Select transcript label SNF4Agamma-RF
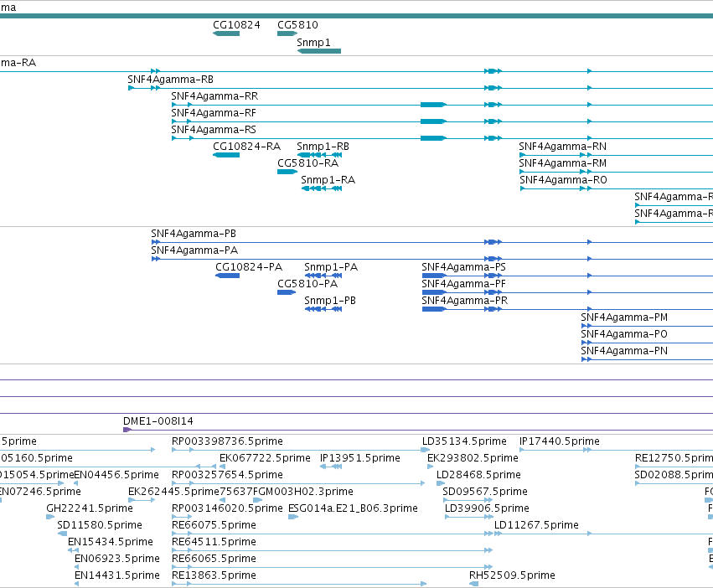This screenshot has height=588, width=713. [x=214, y=113]
